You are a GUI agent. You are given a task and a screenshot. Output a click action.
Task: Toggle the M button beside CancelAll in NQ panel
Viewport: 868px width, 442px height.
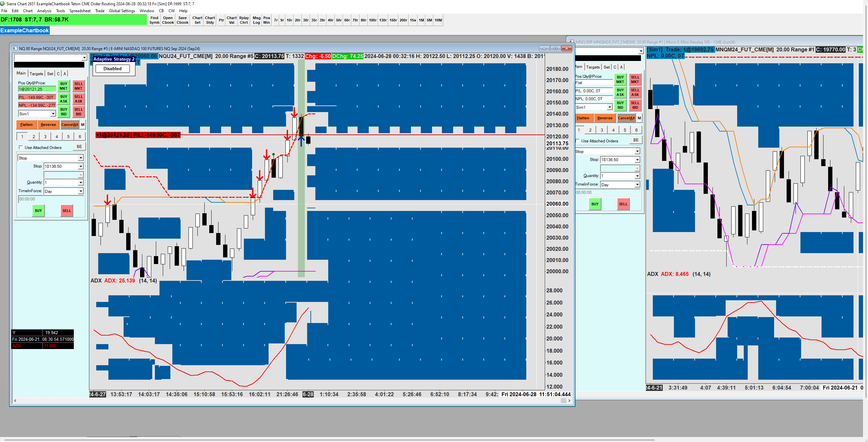(x=83, y=125)
